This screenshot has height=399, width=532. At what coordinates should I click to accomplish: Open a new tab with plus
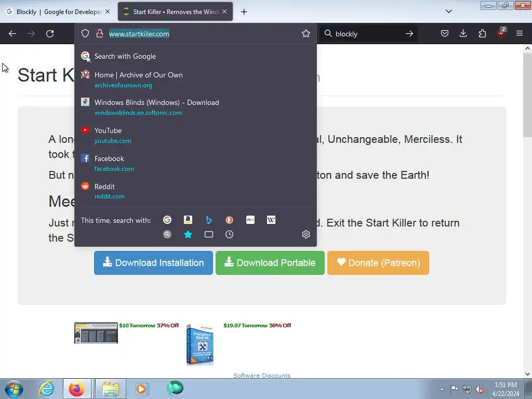[x=244, y=12]
